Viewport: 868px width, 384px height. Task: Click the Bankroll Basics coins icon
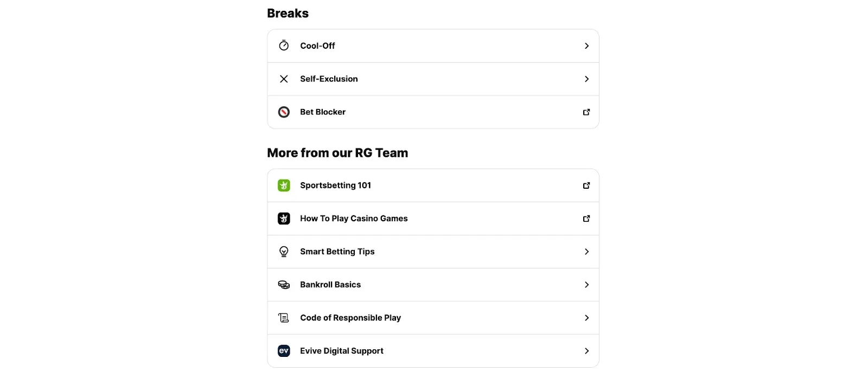[284, 285]
